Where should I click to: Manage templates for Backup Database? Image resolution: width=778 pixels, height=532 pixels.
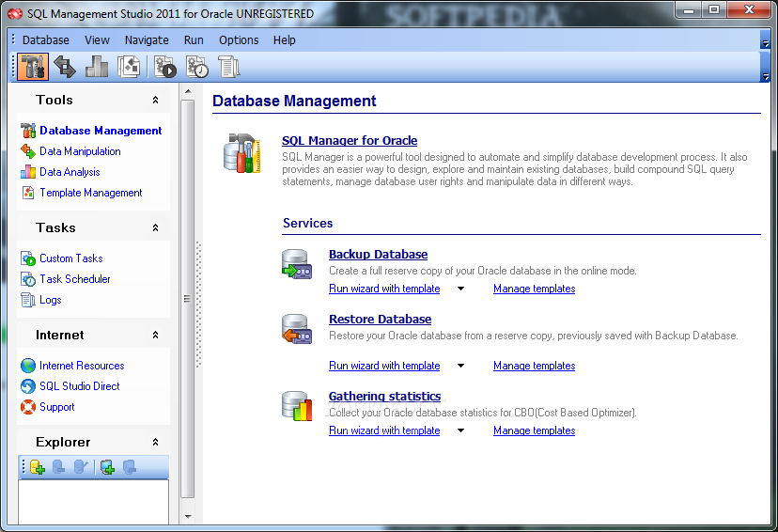pos(534,289)
